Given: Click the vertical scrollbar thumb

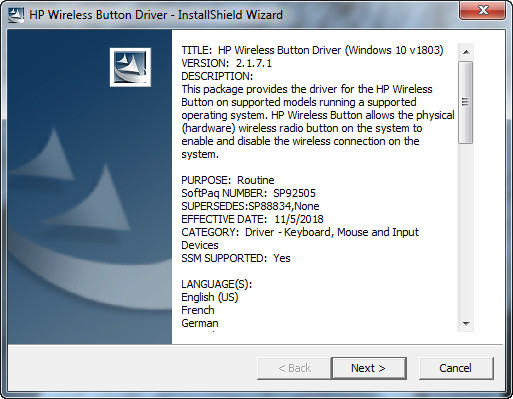Looking at the screenshot, I should point(466,102).
